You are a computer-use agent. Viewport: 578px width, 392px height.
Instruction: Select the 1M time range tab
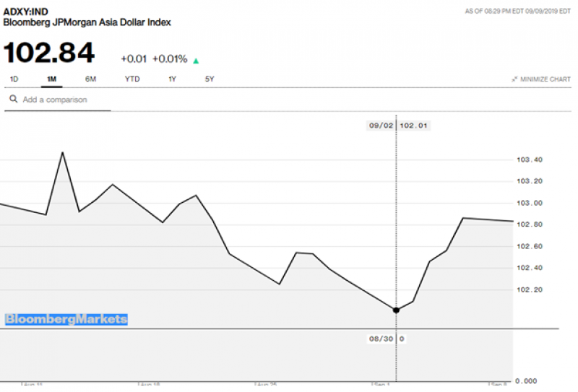[51, 79]
